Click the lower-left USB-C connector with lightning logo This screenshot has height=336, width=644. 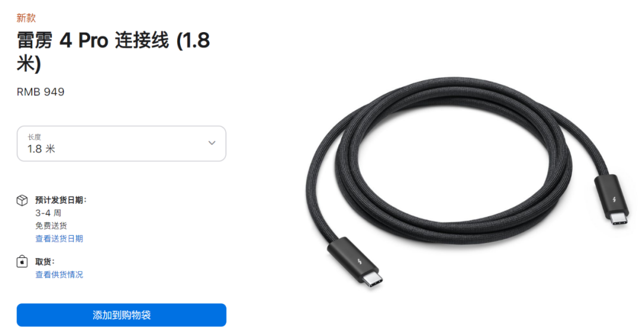(355, 263)
